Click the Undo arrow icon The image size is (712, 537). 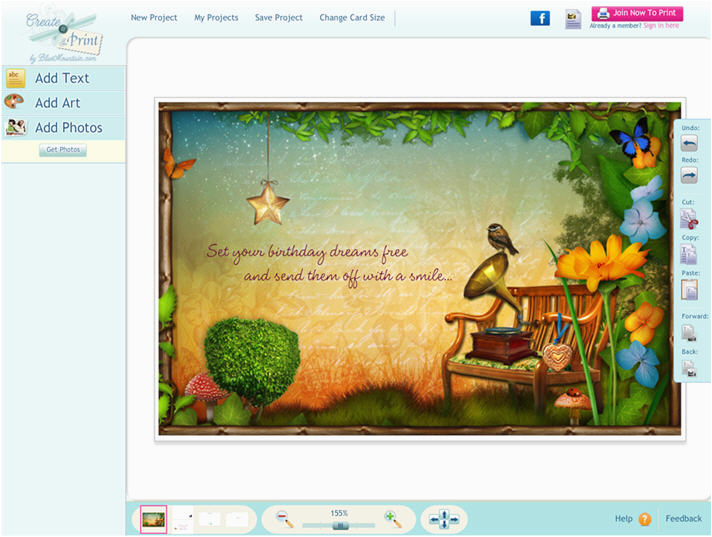[689, 143]
